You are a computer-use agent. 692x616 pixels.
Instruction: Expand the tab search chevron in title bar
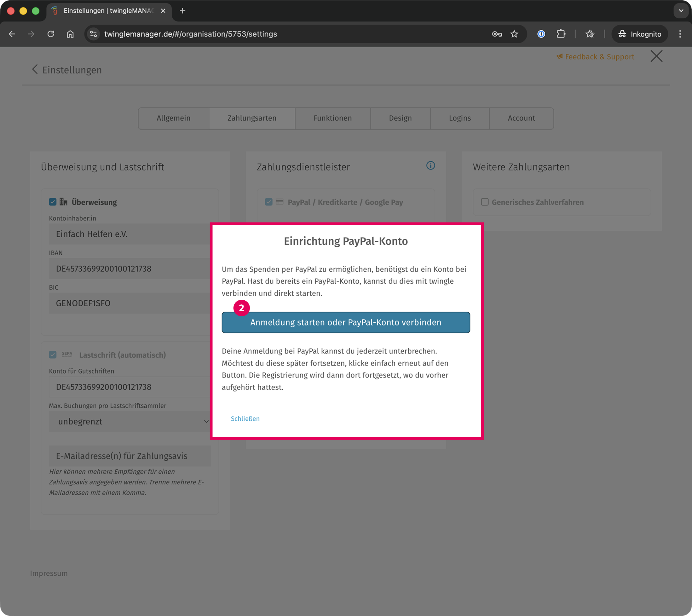coord(681,11)
